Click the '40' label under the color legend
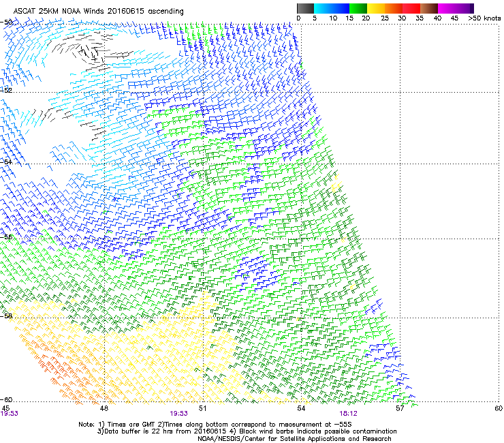 click(x=437, y=18)
